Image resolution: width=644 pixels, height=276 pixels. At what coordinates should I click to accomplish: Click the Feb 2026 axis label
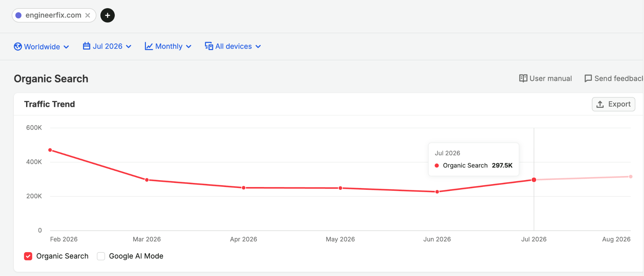(64, 239)
